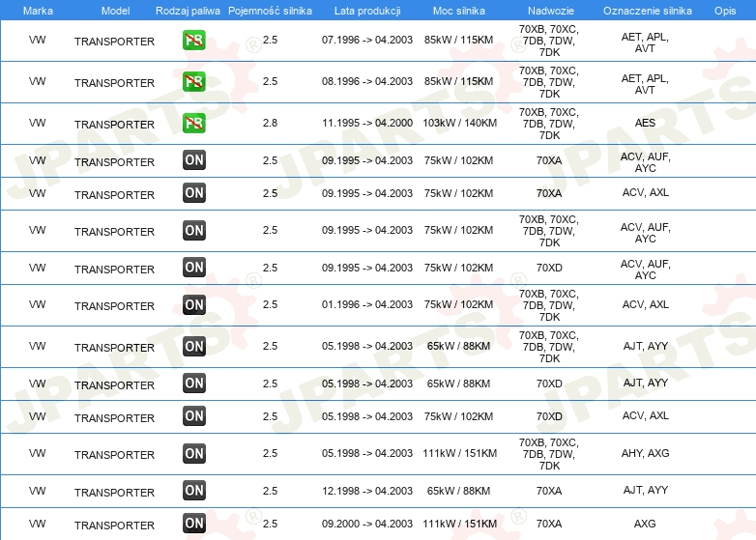Click 85kW / 115KM in 07.1996 row
756x540 pixels.
pyautogui.click(x=458, y=40)
